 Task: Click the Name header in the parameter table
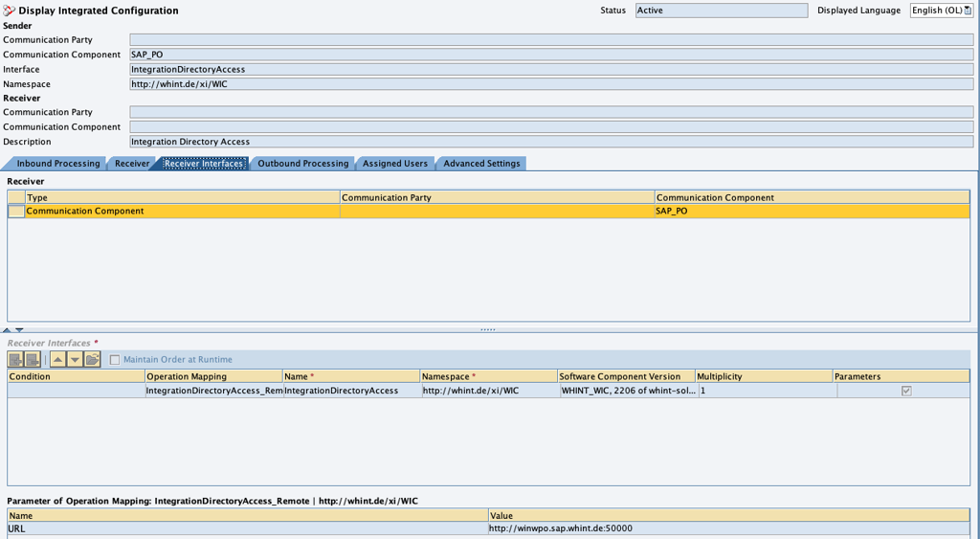click(x=248, y=516)
